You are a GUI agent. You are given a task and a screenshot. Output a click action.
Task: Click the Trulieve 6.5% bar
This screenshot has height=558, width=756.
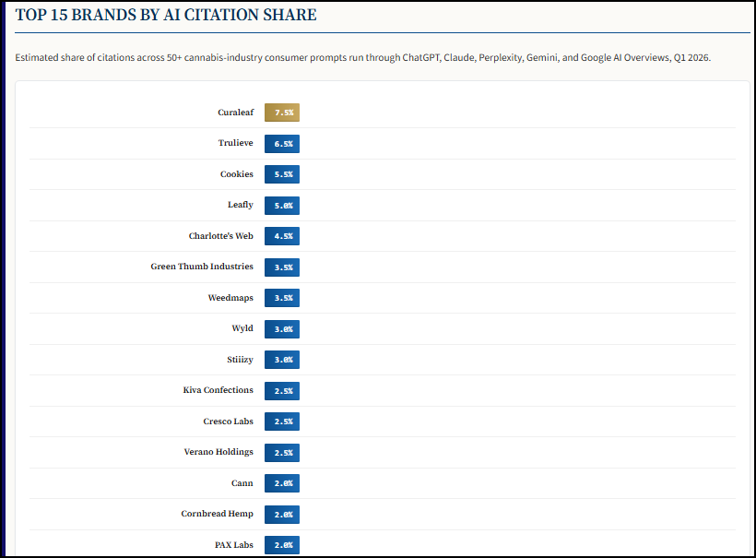282,144
